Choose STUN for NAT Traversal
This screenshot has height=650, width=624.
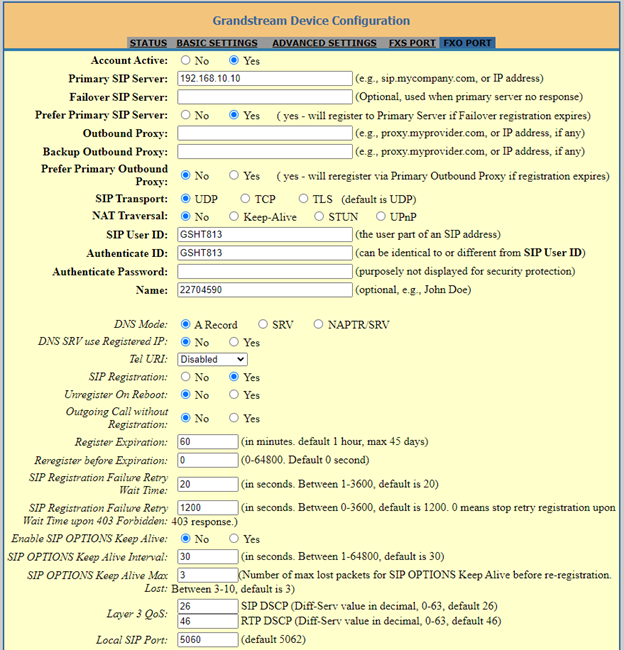pos(319,216)
